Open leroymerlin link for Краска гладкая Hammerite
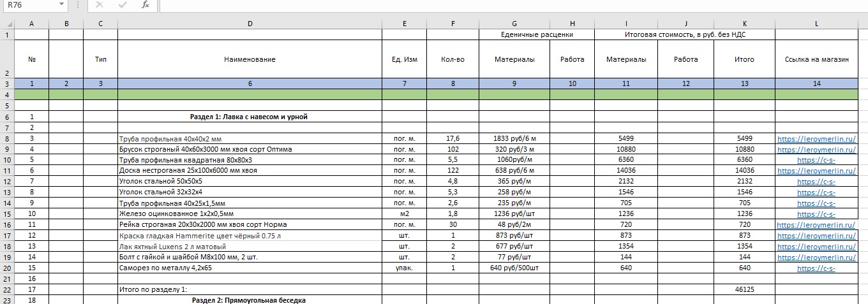The height and width of the screenshot is (304, 868). 816,236
